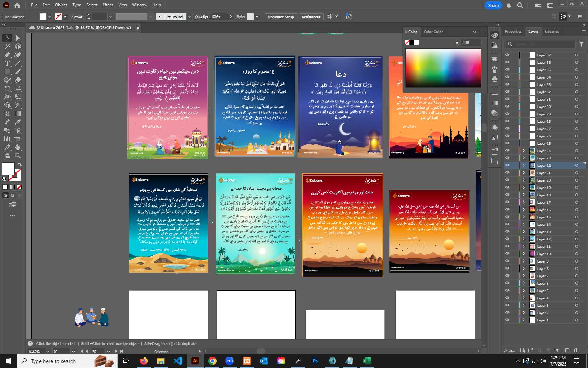Select the Magic Wand tool

7,46
